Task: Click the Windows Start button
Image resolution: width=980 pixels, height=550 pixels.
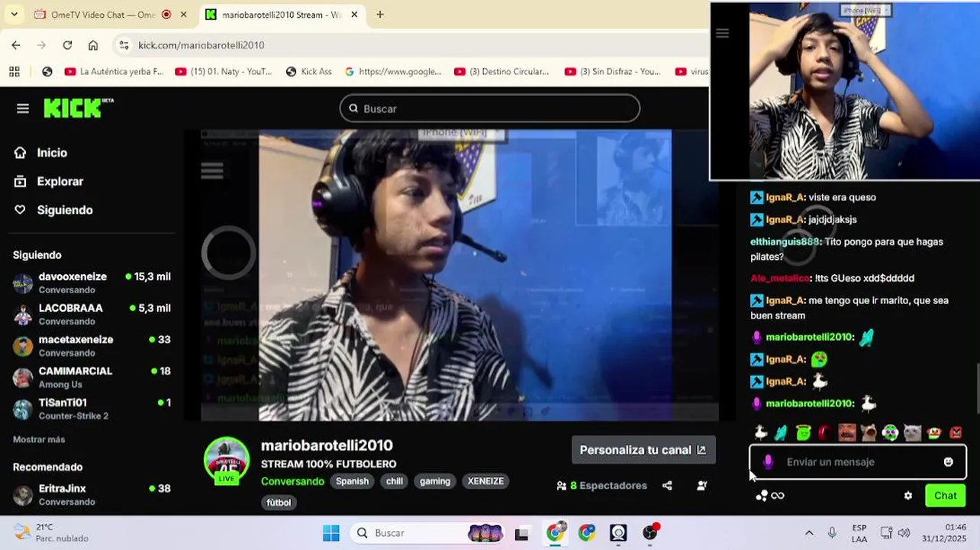Action: click(330, 532)
